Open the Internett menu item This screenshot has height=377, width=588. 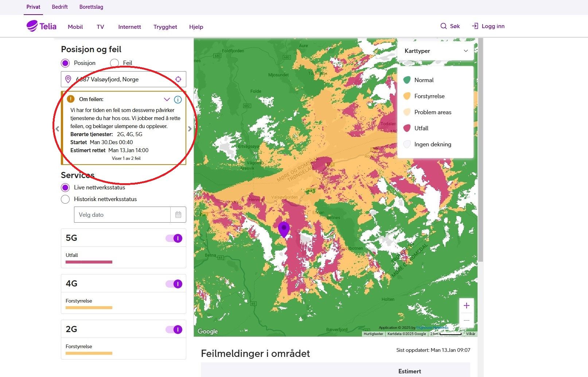129,27
